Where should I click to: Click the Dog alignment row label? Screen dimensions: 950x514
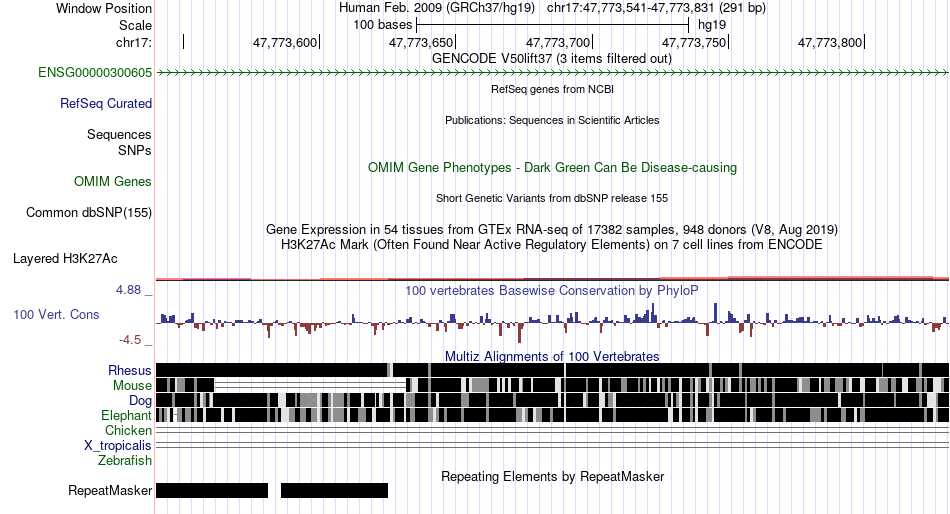point(140,401)
